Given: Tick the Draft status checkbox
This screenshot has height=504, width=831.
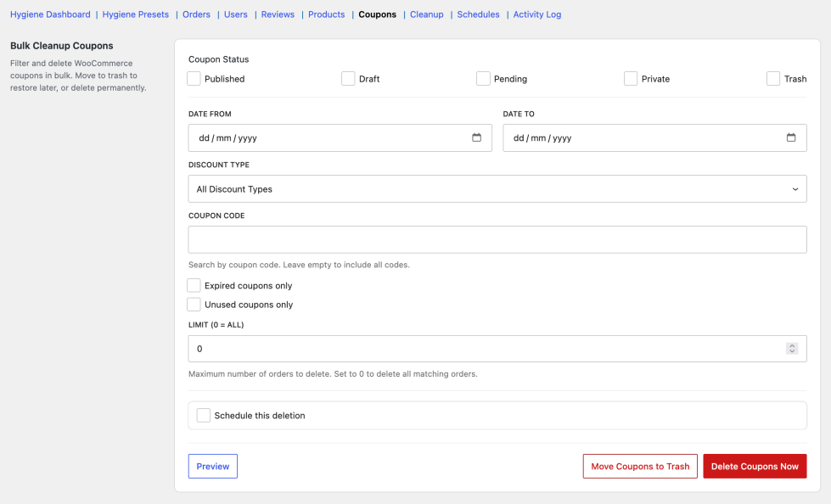Looking at the screenshot, I should (x=348, y=79).
